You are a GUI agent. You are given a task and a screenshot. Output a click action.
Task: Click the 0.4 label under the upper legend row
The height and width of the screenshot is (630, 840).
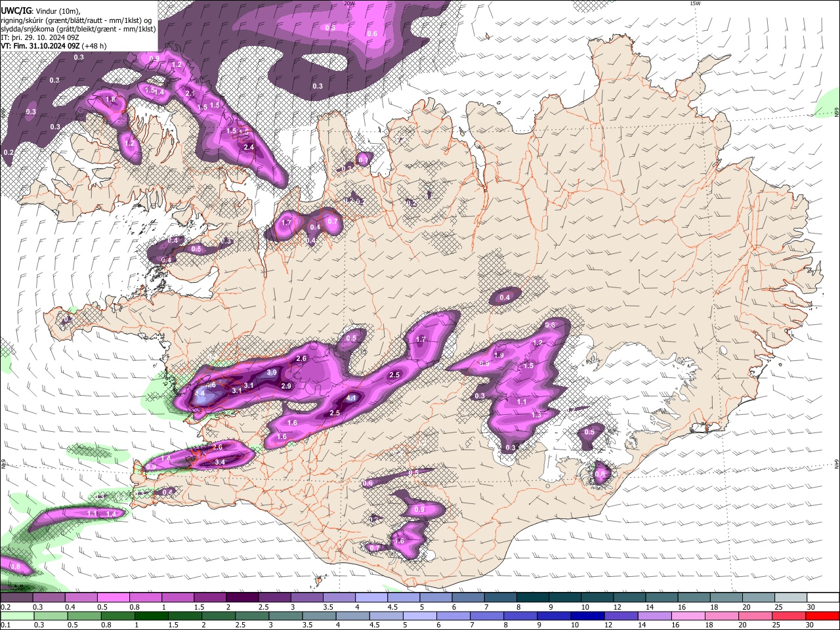(x=70, y=607)
